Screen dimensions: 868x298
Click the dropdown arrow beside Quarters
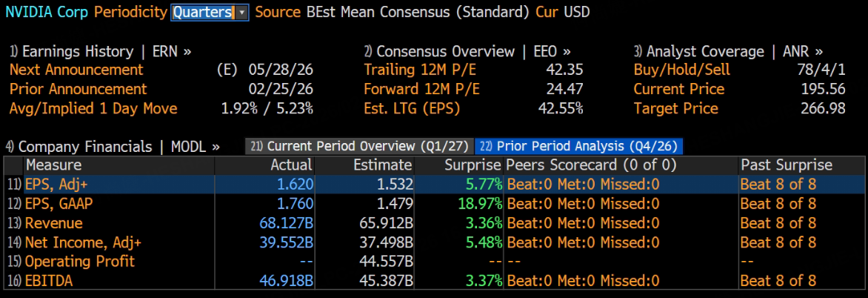[x=242, y=13]
